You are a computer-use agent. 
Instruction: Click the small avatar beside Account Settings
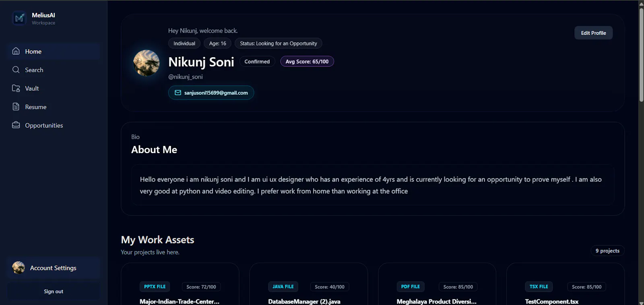click(19, 268)
